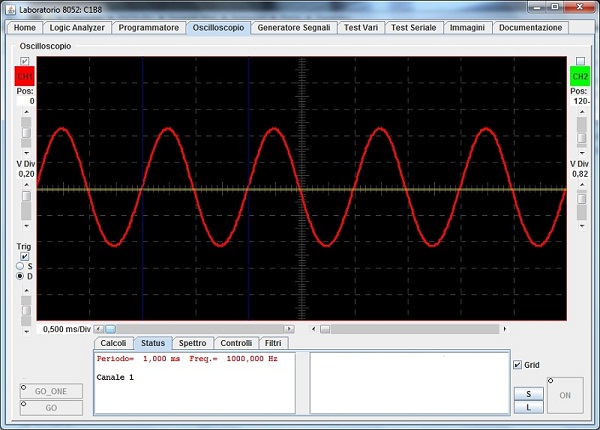Select the S trigger radio button
600x430 pixels.
(x=20, y=265)
